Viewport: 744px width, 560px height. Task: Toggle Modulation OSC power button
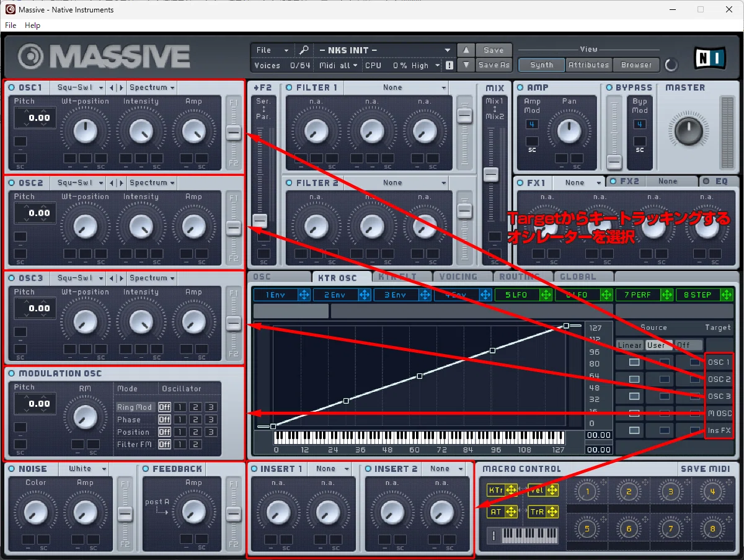pyautogui.click(x=12, y=374)
